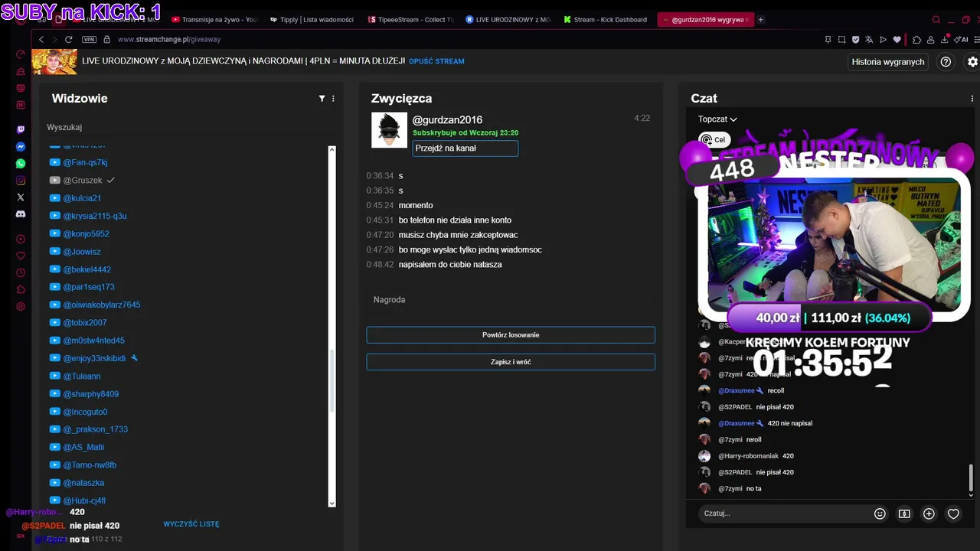Open the browser profile icon
980x551 pixels.
[x=931, y=39]
